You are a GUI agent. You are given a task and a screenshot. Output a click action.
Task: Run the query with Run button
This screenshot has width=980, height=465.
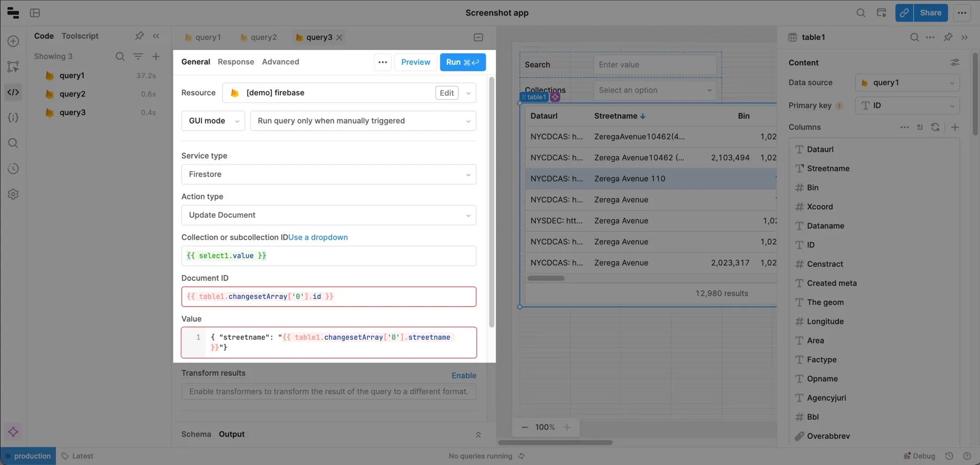[x=463, y=62]
